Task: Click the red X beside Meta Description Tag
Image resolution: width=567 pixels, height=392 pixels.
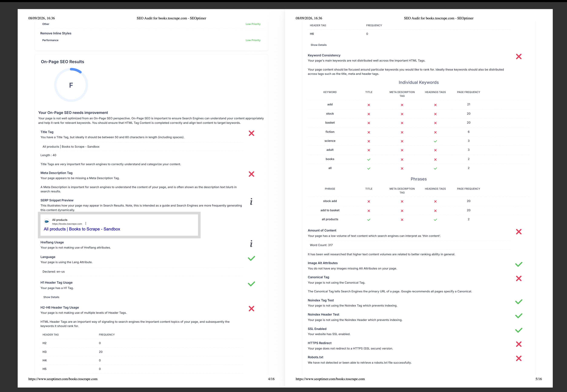Action: [251, 174]
